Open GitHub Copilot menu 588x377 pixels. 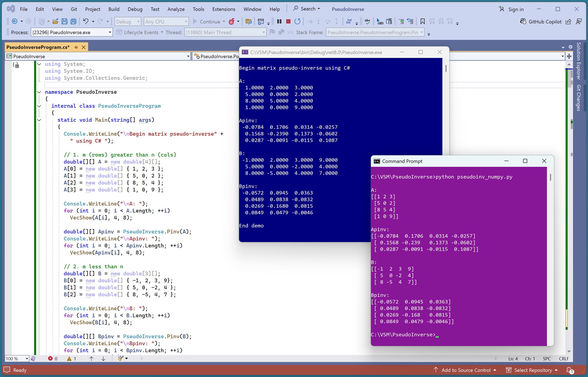(541, 22)
